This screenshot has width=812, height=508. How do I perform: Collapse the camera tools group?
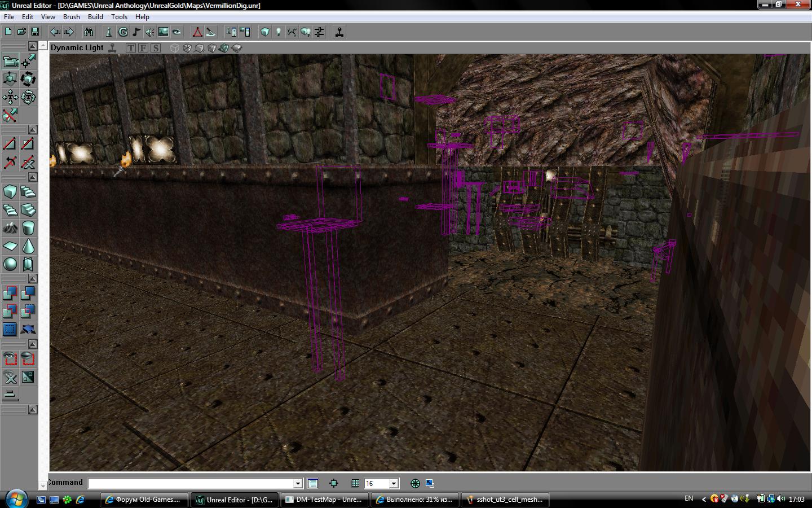coord(33,46)
